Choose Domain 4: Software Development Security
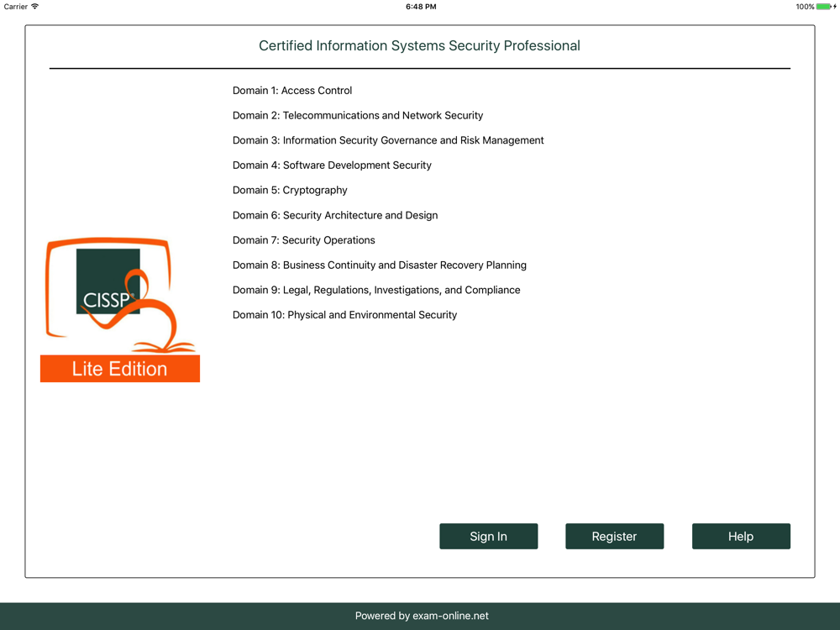The image size is (840, 630). click(332, 165)
